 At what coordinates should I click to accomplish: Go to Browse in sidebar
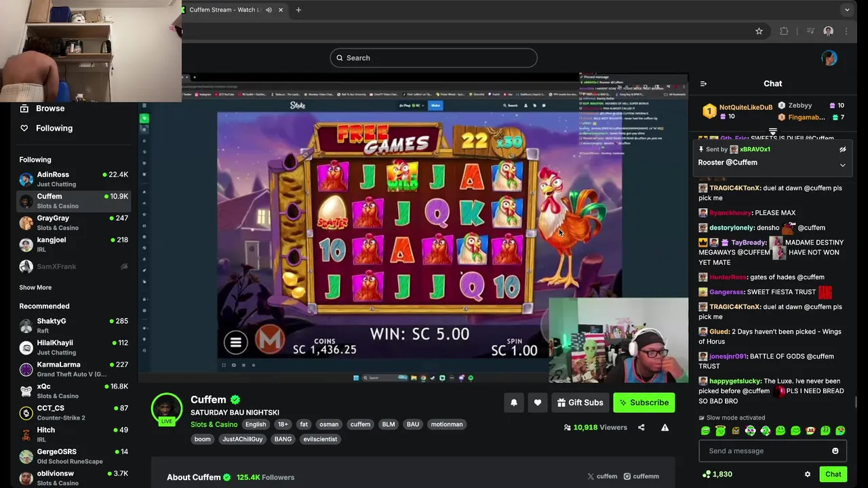pos(42,108)
